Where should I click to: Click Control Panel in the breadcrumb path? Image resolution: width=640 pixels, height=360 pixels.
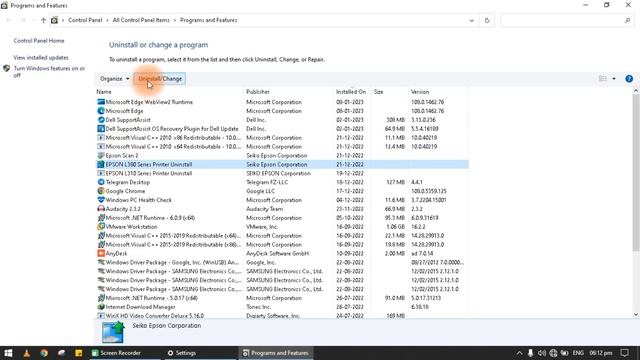pyautogui.click(x=85, y=20)
